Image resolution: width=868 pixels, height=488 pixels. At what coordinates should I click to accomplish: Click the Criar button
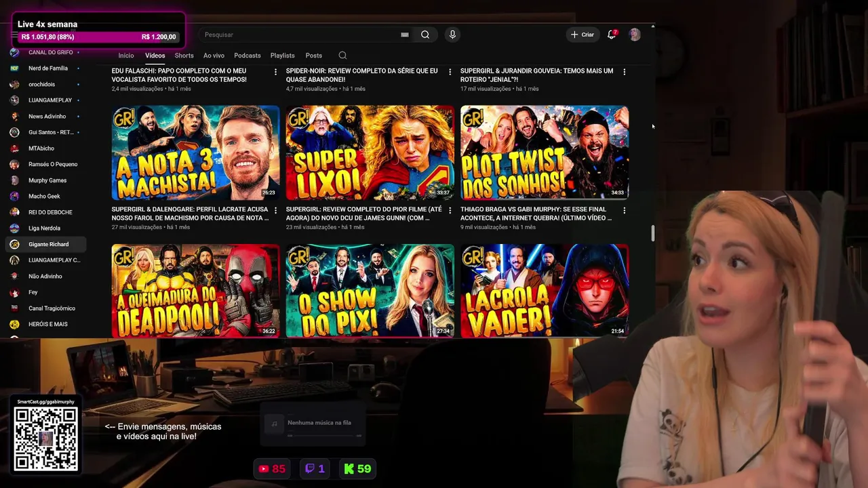(583, 35)
